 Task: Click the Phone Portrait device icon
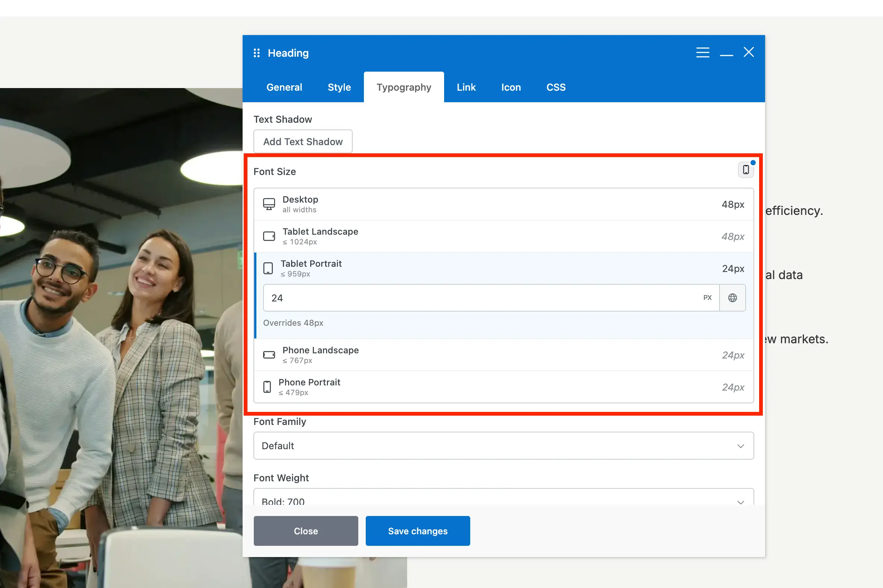[267, 387]
